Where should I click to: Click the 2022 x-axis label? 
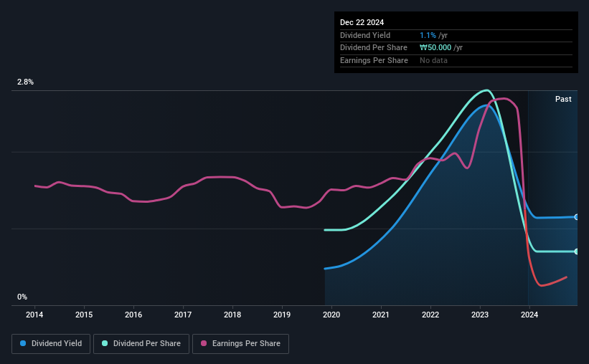[x=430, y=315]
